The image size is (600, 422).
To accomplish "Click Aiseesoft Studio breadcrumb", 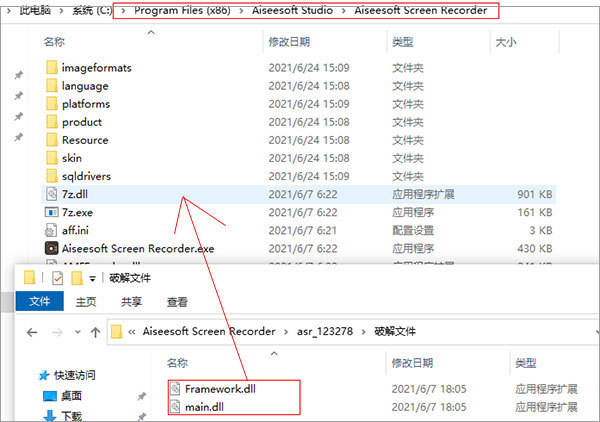I will (292, 10).
